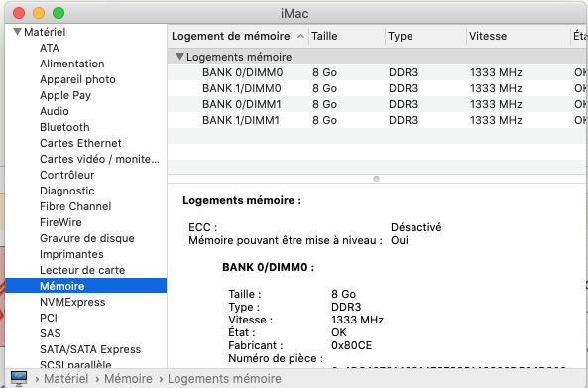
Task: Select Imprimantes in the sidebar
Action: click(71, 254)
